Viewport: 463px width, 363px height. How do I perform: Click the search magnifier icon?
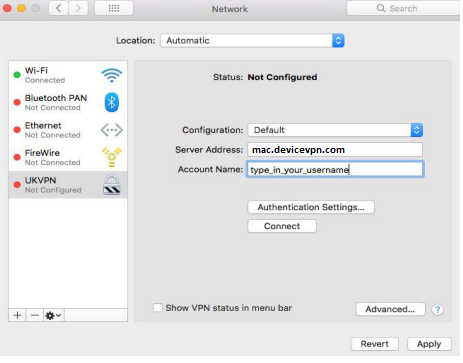click(x=381, y=8)
